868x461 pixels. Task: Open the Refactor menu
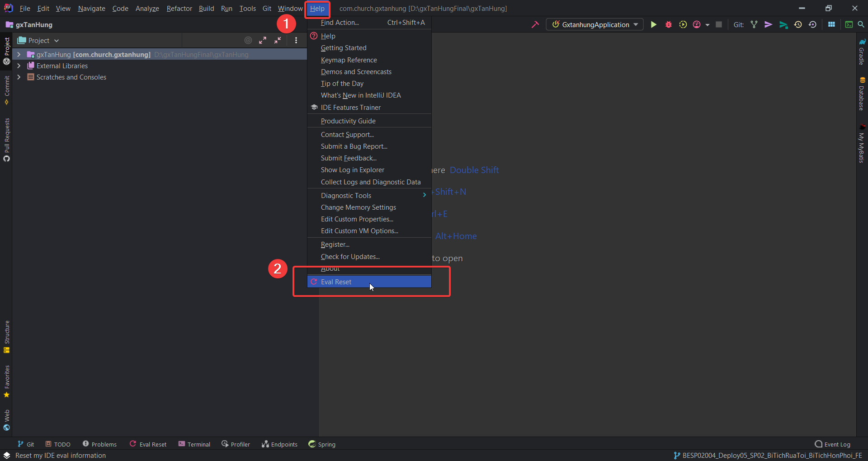coord(179,9)
